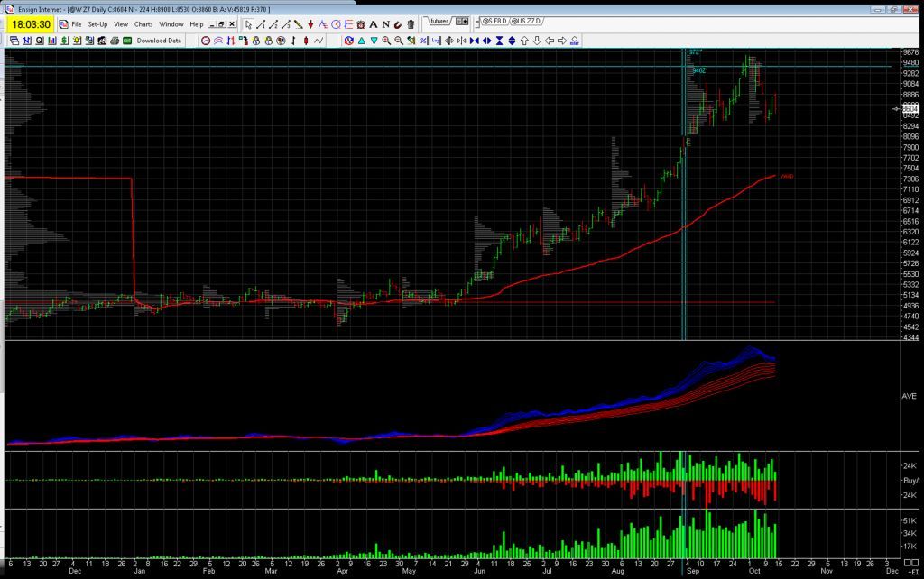Screen dimensions: 924x579
Task: Select the arrow pointer tool
Action: [248, 24]
